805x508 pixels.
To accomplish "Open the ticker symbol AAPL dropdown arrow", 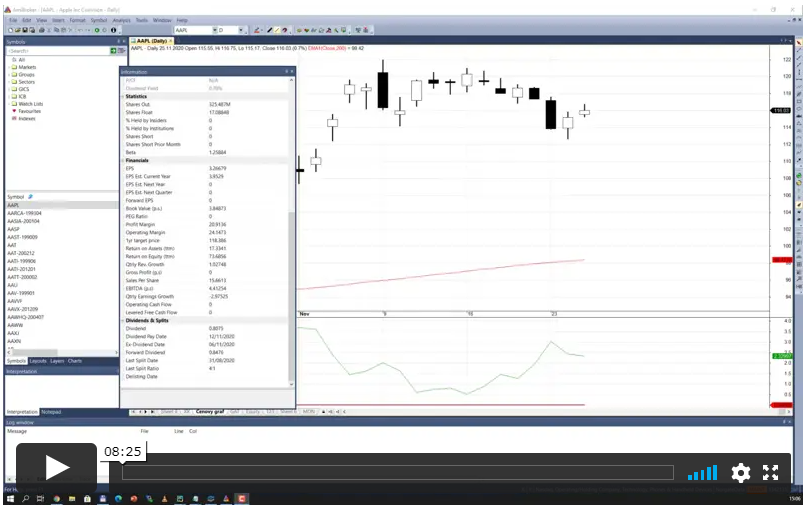I will 215,30.
